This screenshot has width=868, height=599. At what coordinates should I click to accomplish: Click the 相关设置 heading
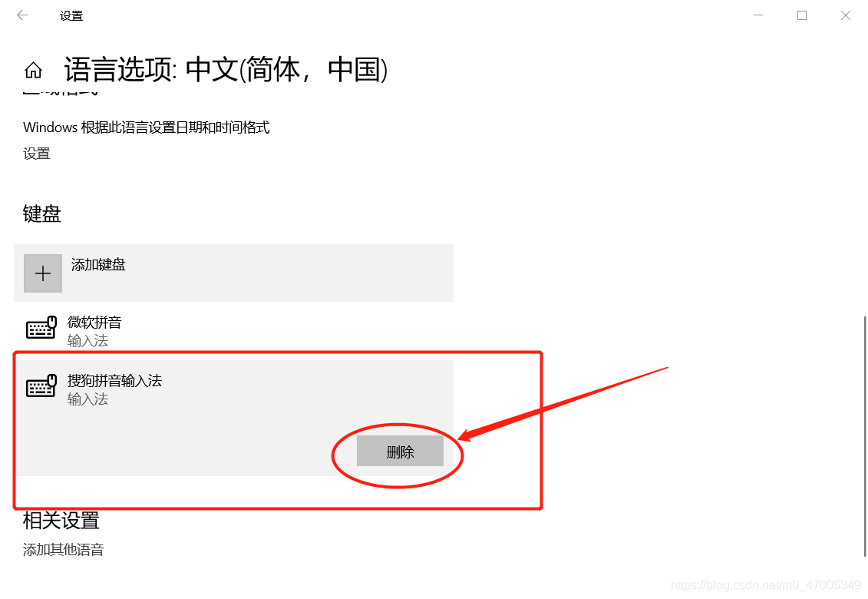coord(61,521)
